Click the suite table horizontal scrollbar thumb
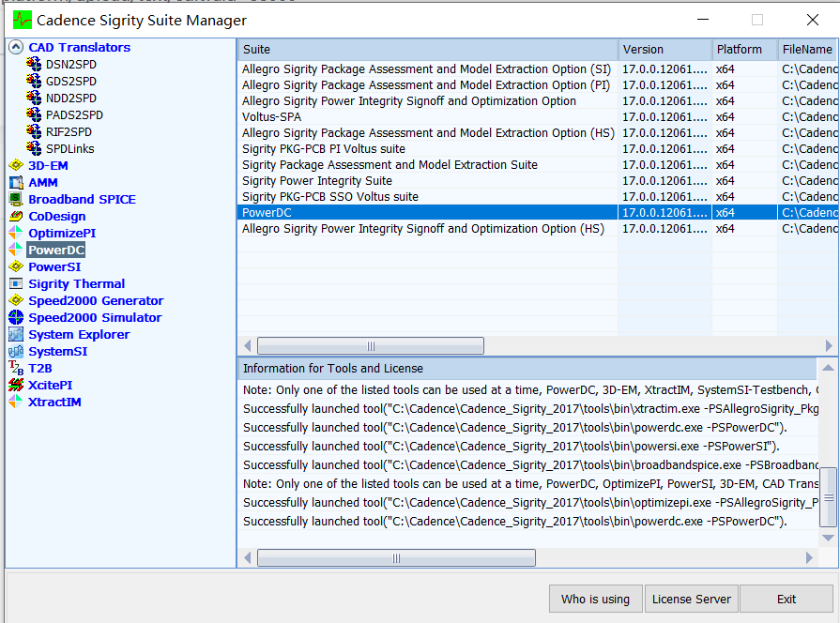 point(371,346)
